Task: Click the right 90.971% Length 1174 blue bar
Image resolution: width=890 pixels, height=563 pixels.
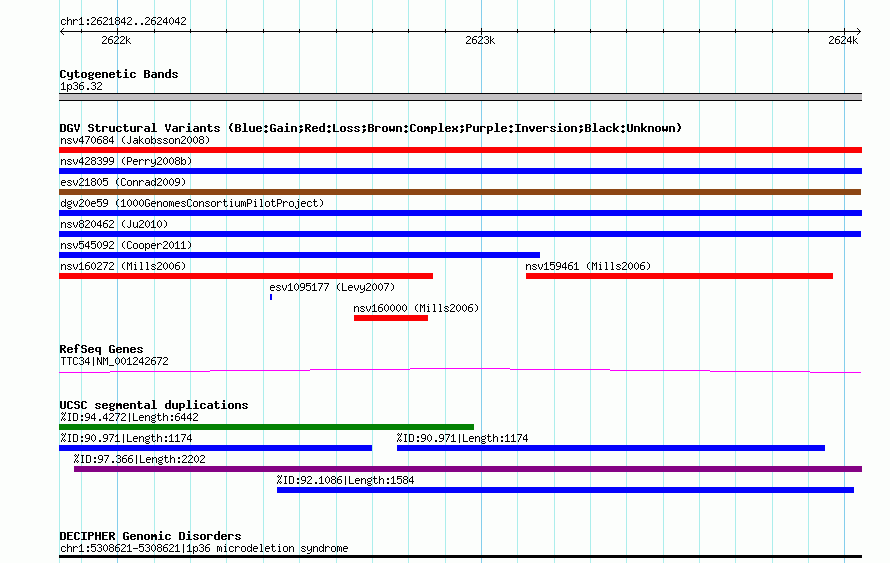Action: [x=611, y=448]
